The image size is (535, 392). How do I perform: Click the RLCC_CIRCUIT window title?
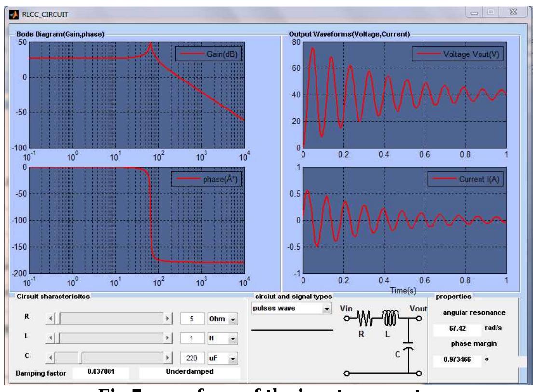45,14
